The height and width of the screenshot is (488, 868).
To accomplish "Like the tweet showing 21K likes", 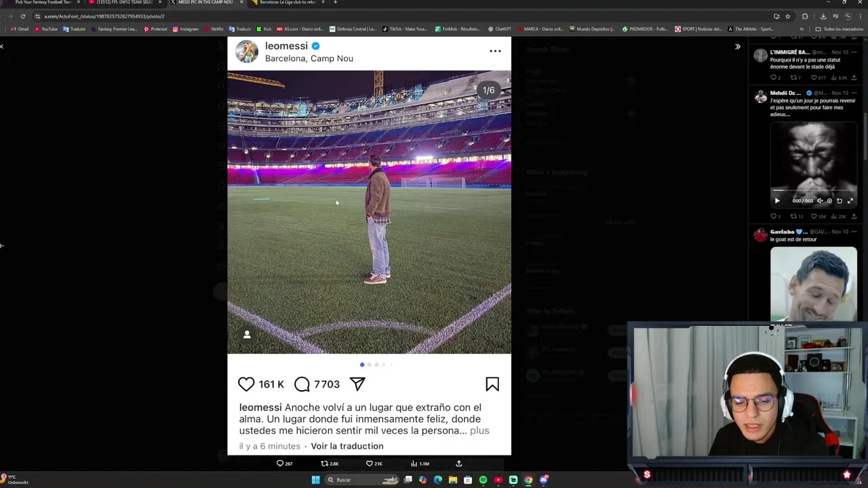I will tap(374, 464).
